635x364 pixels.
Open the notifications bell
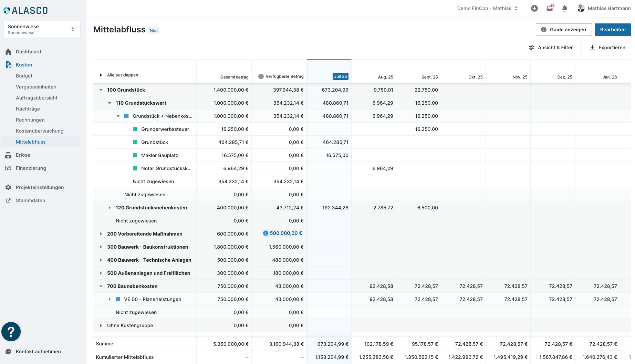coord(565,8)
